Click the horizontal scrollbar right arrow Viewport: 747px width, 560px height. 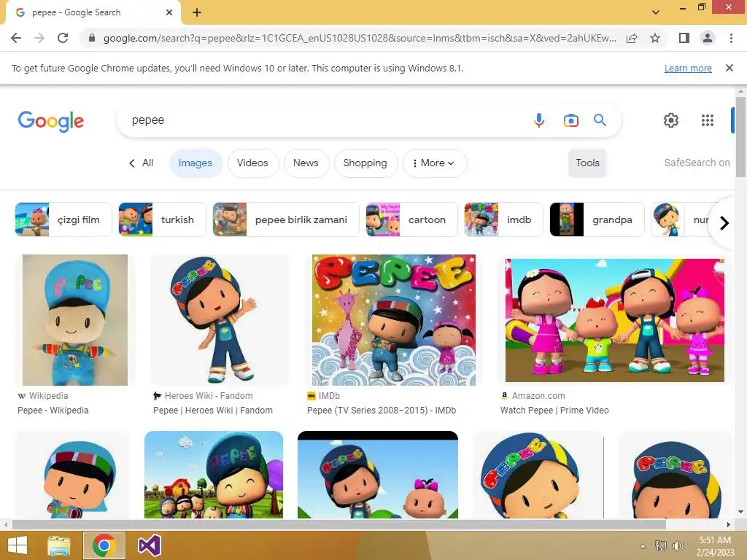tap(729, 524)
